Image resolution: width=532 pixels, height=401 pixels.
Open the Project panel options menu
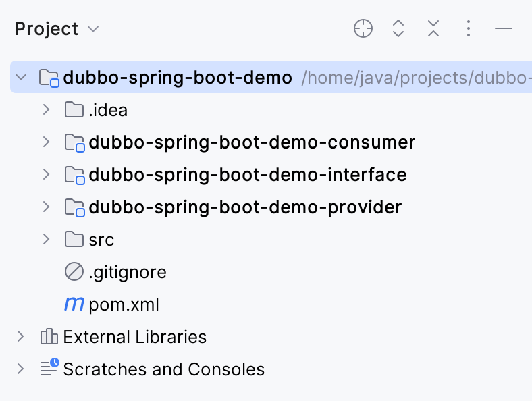click(x=469, y=28)
